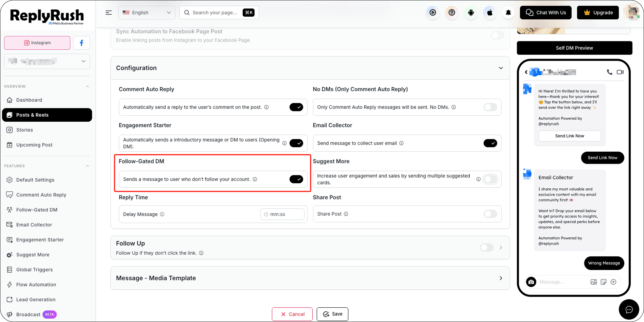
Task: Open Flow Automation in sidebar
Action: click(x=47, y=285)
